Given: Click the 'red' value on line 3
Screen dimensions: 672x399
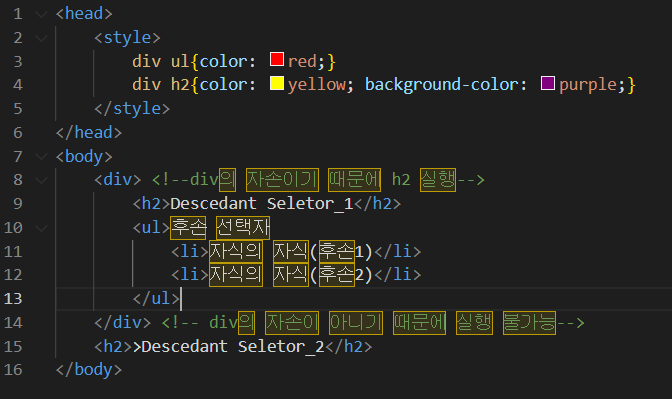Looking at the screenshot, I should (302, 62).
